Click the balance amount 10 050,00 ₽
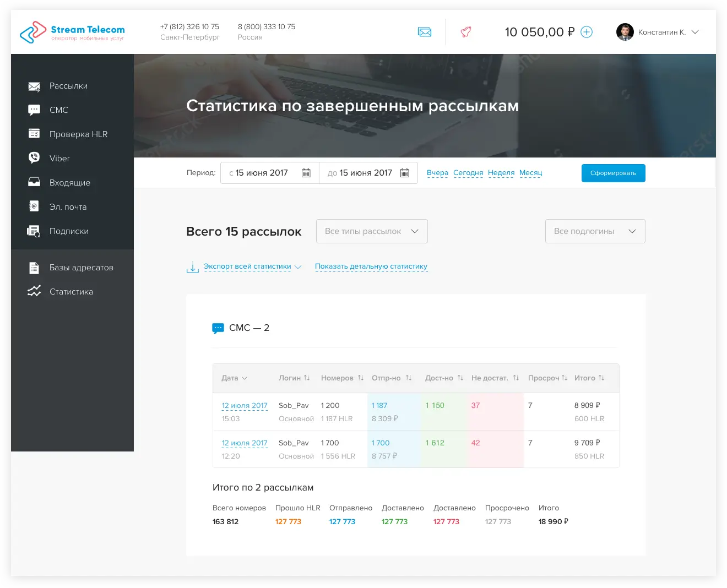Screen dimensions: 727x588 [540, 32]
